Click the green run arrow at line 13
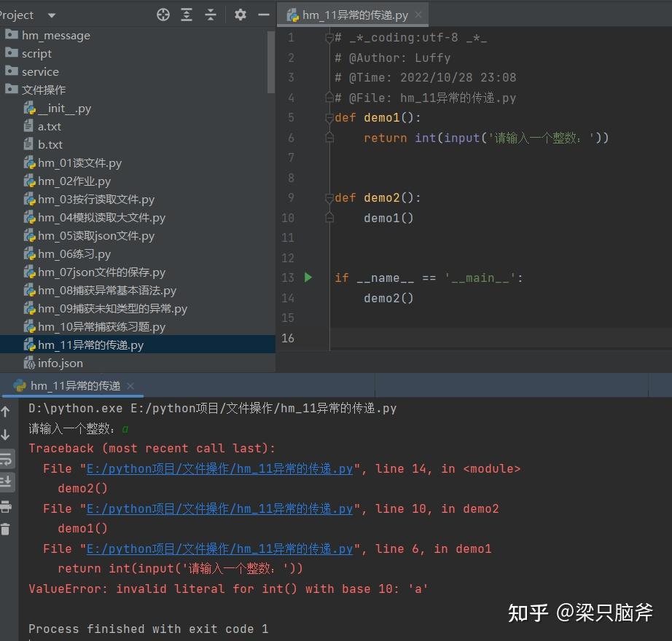 308,278
